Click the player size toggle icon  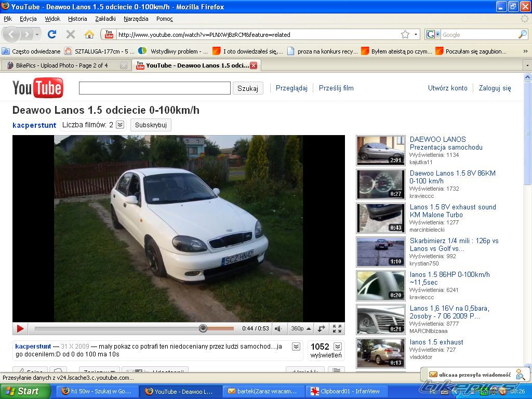point(321,328)
